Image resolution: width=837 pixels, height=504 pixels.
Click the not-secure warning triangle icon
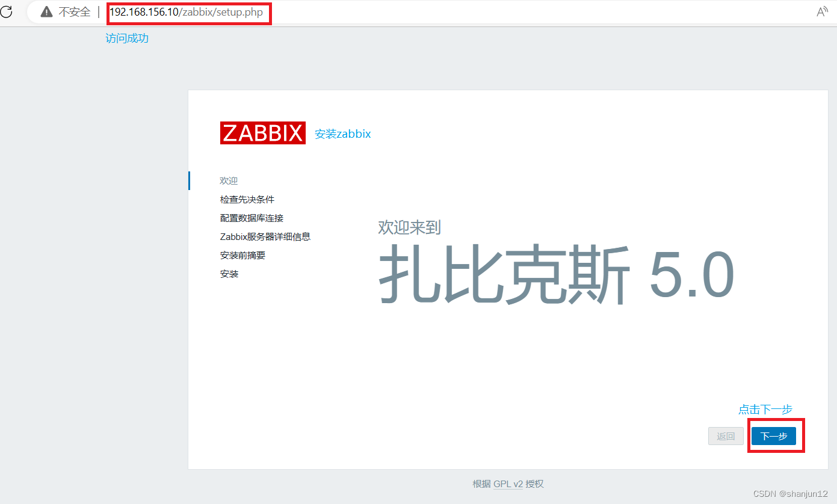[x=46, y=12]
